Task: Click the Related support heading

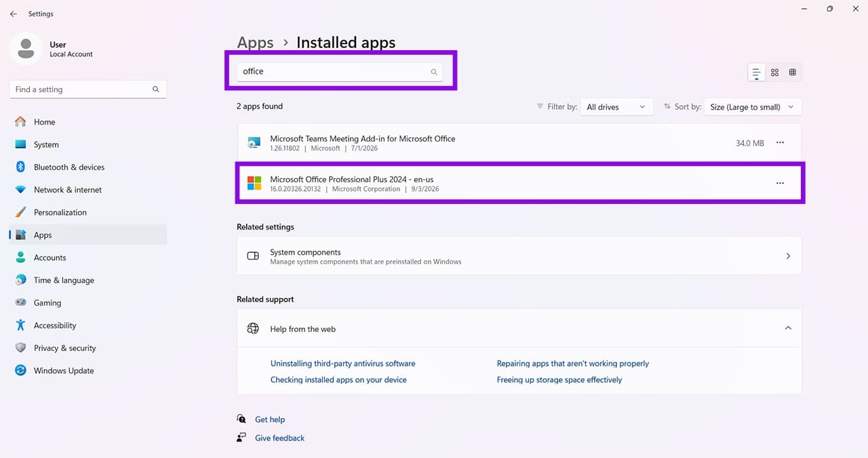Action: point(265,299)
